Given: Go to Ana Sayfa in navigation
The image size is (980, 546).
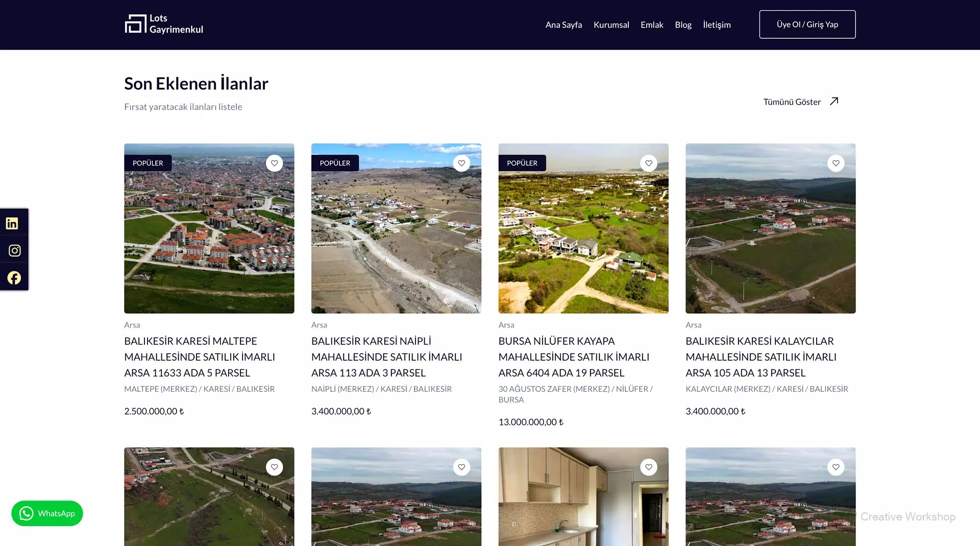Looking at the screenshot, I should [x=563, y=24].
